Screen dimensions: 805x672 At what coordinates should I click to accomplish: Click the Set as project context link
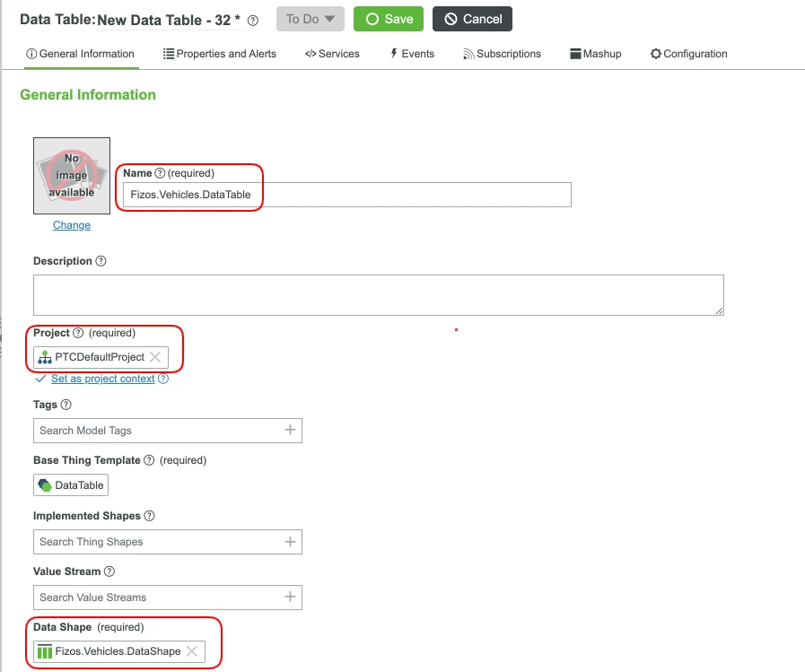(102, 379)
